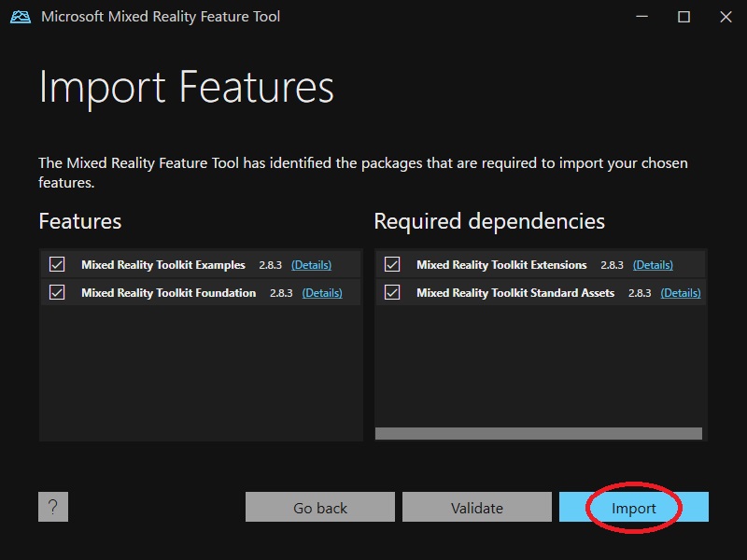Minimize the Feature Tool window
Viewport: 747px width, 560px height.
(x=641, y=17)
